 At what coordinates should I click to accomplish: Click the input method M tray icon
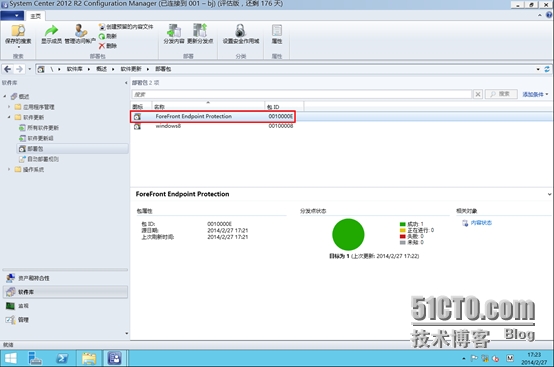[509, 358]
